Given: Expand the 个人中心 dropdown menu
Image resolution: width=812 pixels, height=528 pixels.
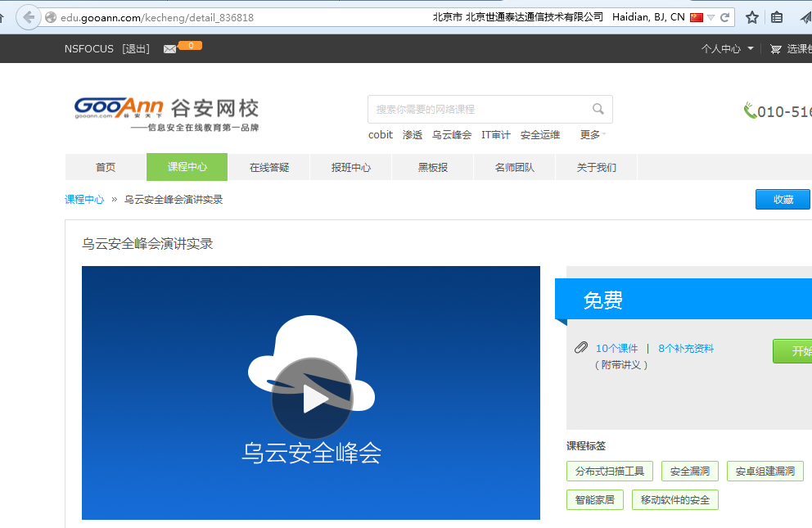Looking at the screenshot, I should [x=727, y=48].
